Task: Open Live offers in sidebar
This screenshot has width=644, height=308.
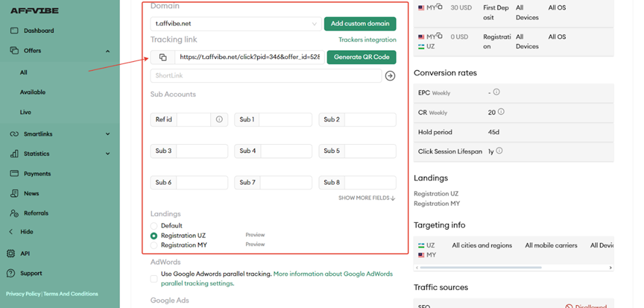Action: [x=25, y=112]
